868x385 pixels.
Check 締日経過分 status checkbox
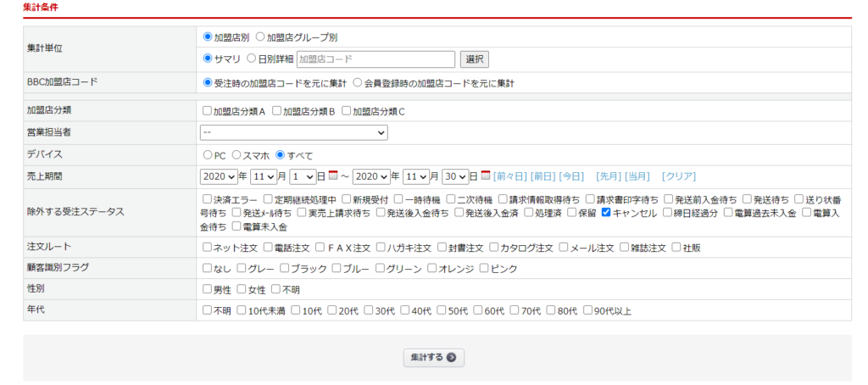coord(669,212)
